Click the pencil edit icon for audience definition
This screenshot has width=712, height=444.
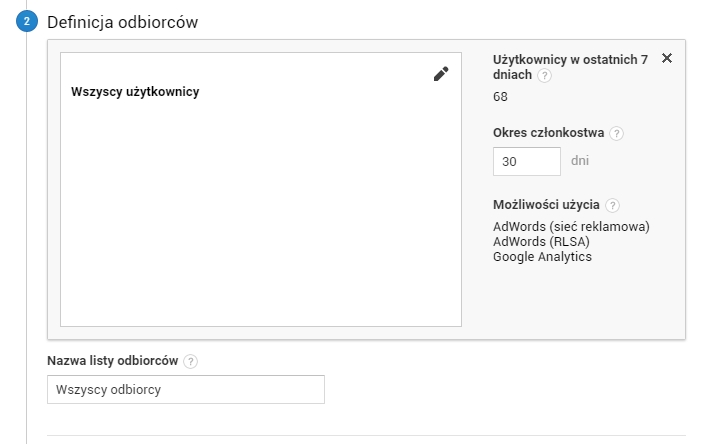(x=441, y=73)
